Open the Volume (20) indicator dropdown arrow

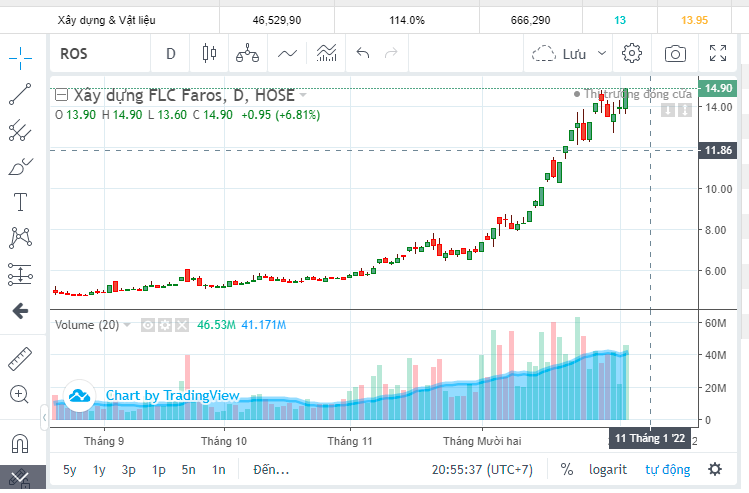(127, 325)
